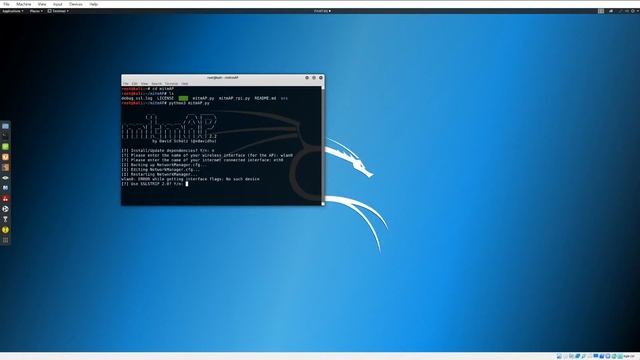This screenshot has width=640, height=360.
Task: Expand the Kali Applications dropdown
Action: [x=13, y=11]
